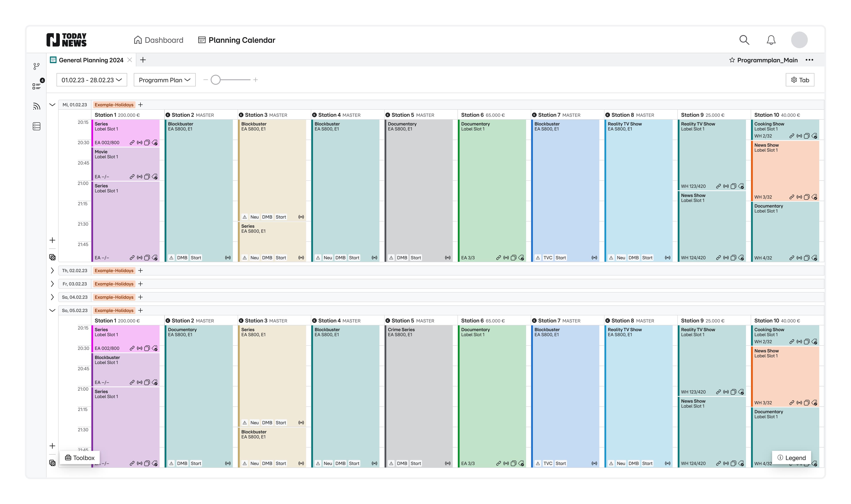Select Station 6 Documentary block on 01.02.23

492,191
